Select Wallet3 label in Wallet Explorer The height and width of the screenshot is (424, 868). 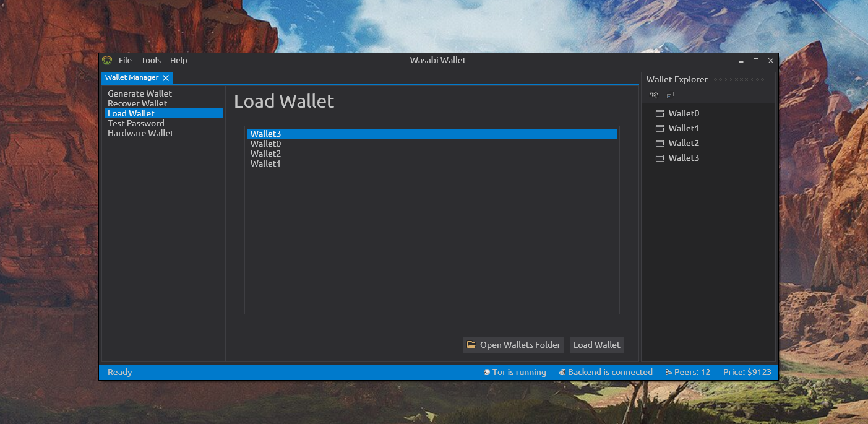click(684, 158)
